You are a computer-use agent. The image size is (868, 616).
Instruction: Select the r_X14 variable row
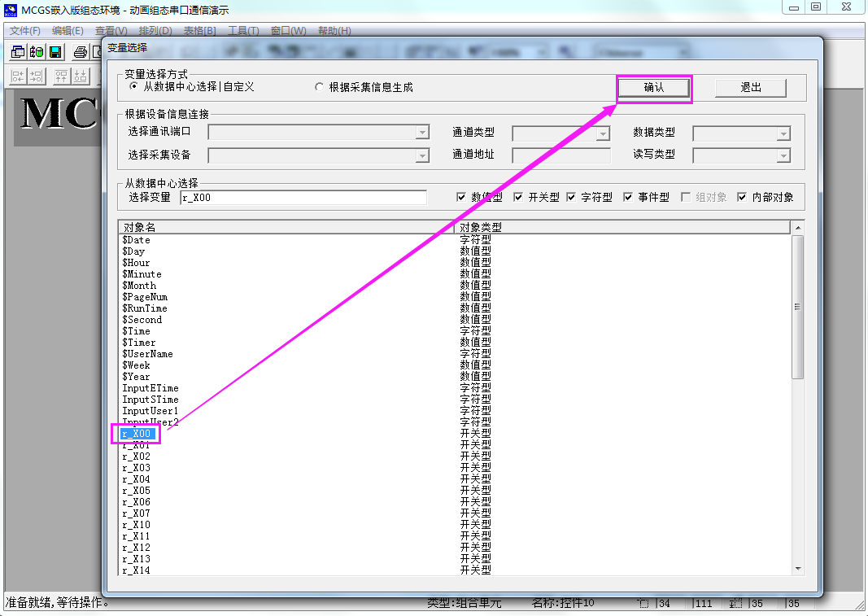pyautogui.click(x=136, y=570)
